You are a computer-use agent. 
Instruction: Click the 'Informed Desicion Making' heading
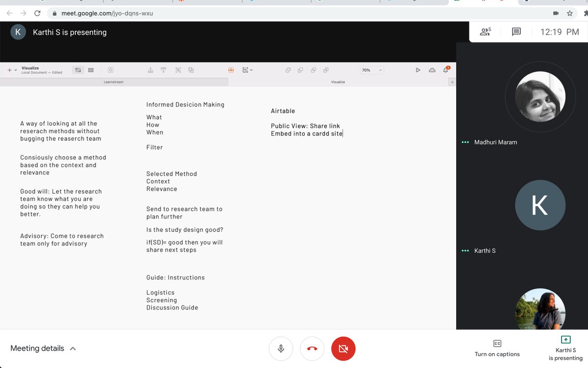pyautogui.click(x=185, y=105)
